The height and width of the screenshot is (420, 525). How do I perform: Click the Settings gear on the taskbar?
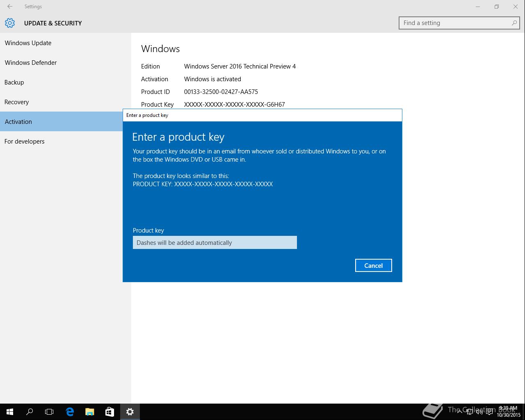[130, 412]
